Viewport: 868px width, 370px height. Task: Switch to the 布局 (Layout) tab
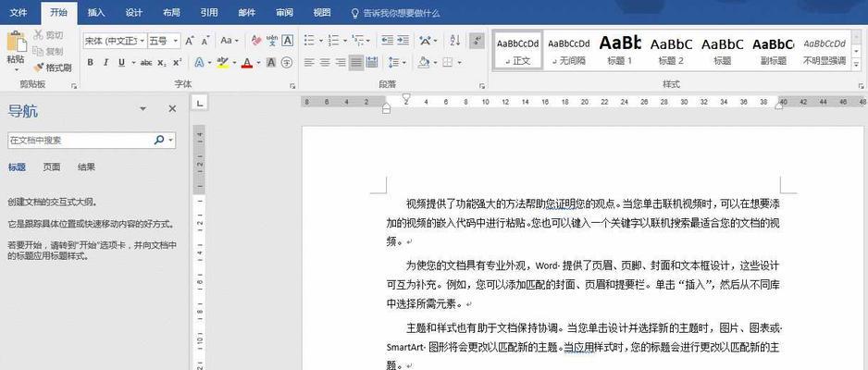coord(171,13)
